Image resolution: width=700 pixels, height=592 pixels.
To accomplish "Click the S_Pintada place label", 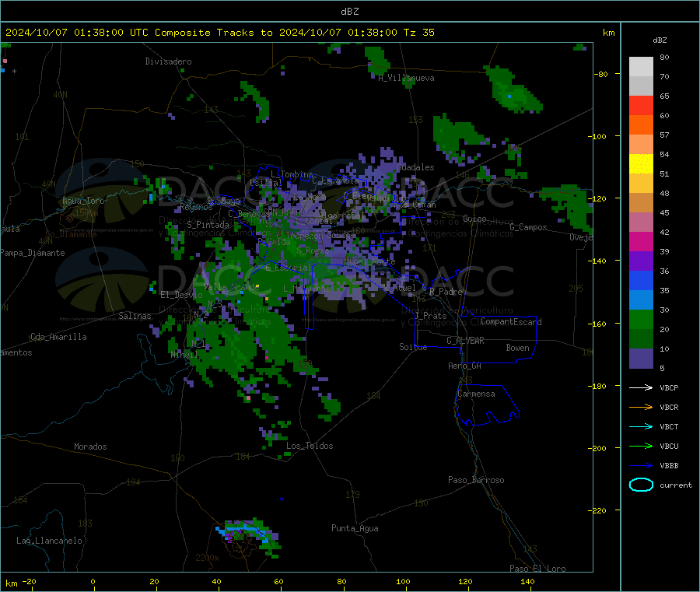I will 208,225.
